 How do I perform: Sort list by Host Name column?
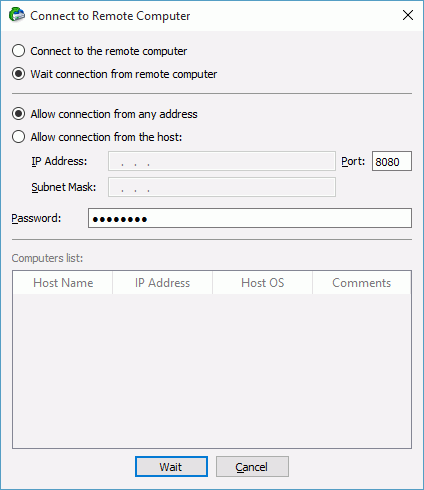[63, 283]
